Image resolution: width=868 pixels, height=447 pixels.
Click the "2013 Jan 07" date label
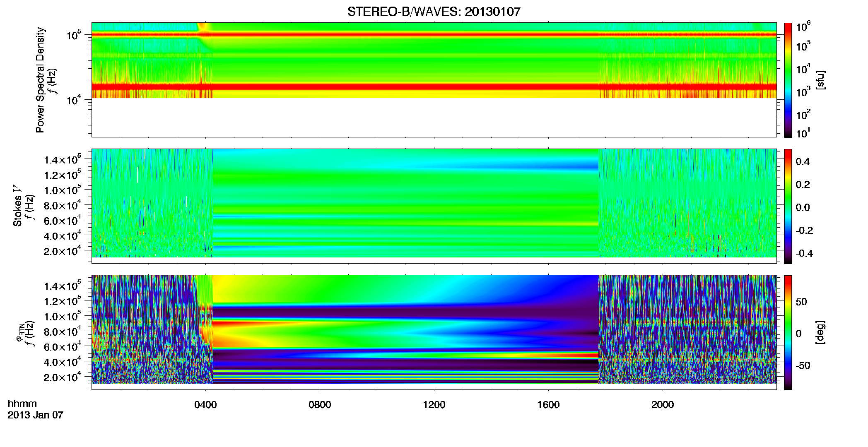(x=36, y=415)
